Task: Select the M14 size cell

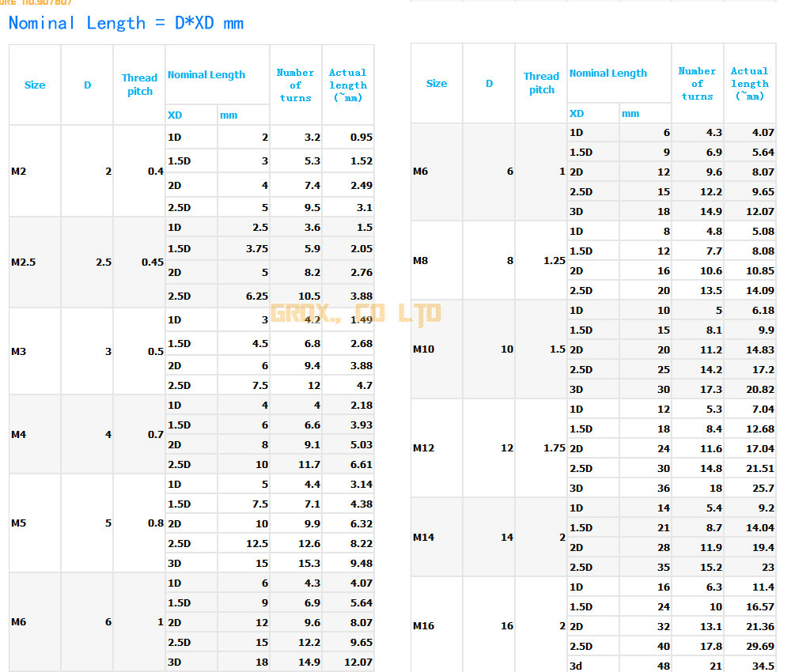Action: pyautogui.click(x=424, y=537)
